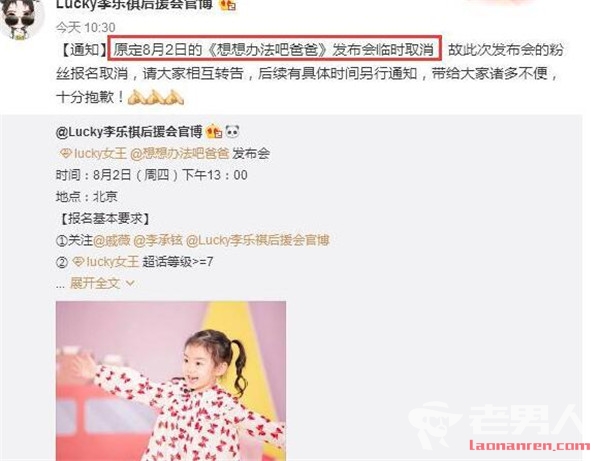Image resolution: width=600 pixels, height=461 pixels.
Task: Open the lucky女王 super topic link
Action: [100, 154]
